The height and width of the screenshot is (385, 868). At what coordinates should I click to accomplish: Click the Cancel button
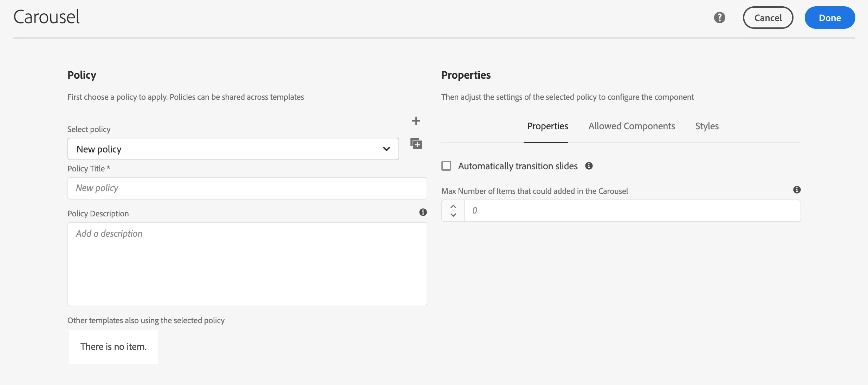(768, 18)
